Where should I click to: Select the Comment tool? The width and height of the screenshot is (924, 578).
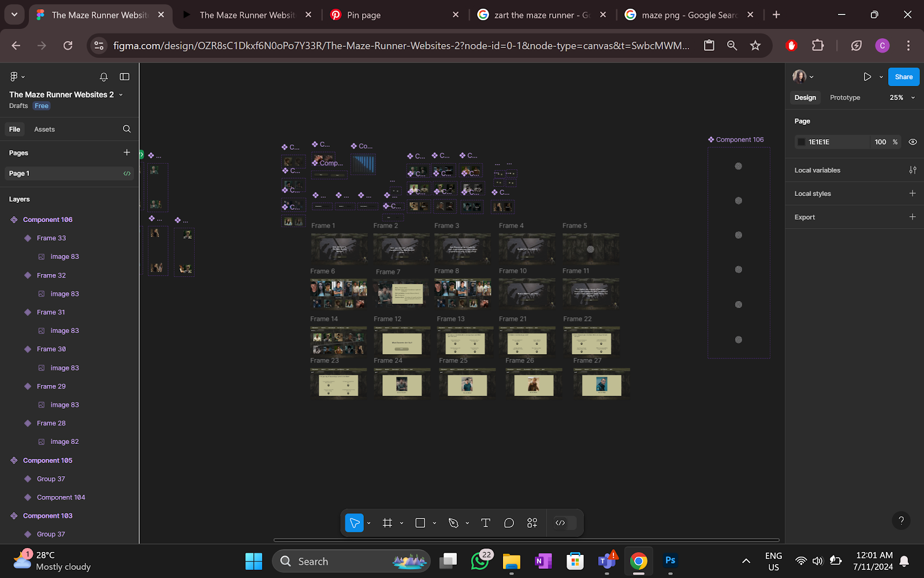pos(509,523)
